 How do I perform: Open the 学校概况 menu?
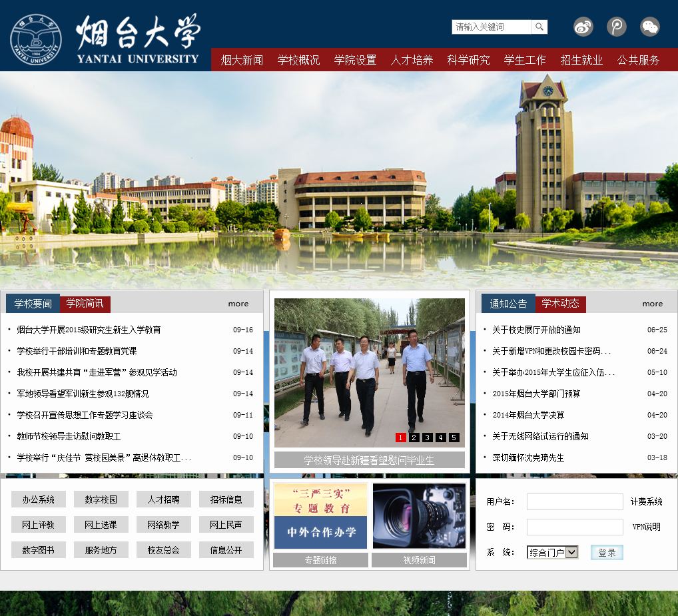pos(298,60)
